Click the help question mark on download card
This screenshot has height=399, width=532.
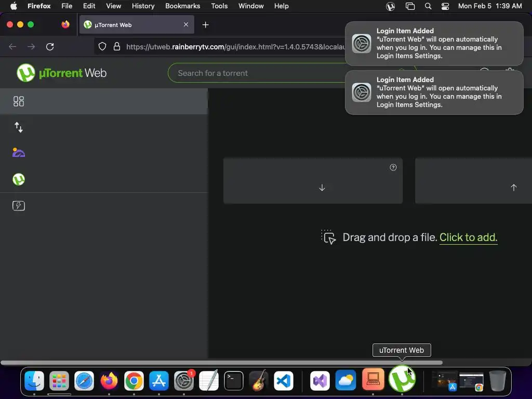point(393,167)
